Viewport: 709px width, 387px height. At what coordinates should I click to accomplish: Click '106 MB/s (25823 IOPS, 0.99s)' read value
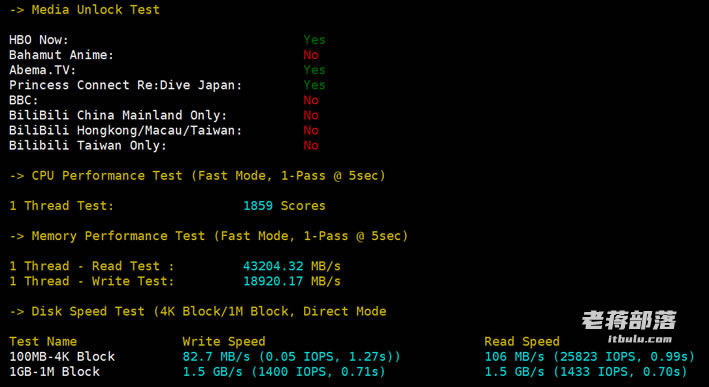(590, 357)
